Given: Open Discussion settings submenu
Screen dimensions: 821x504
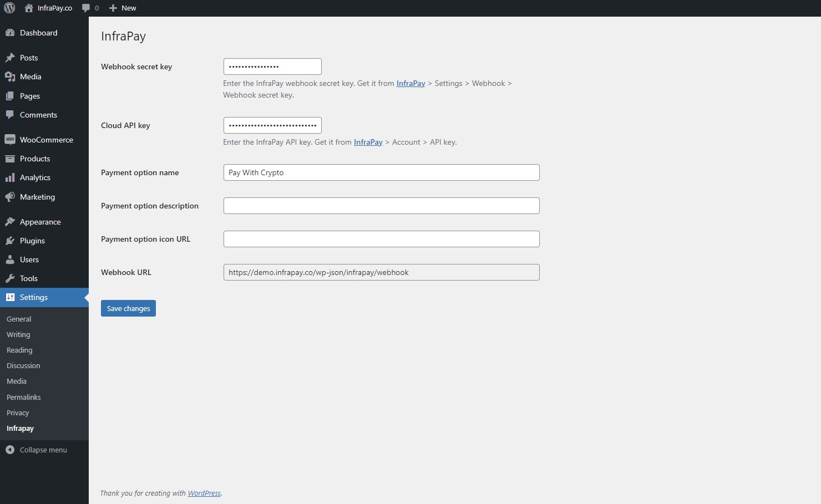Looking at the screenshot, I should pos(23,365).
